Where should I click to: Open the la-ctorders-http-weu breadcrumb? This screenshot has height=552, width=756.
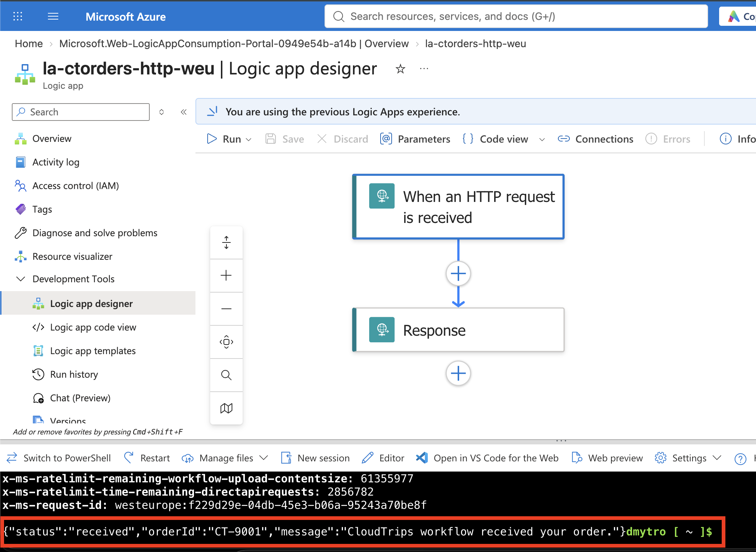click(475, 43)
